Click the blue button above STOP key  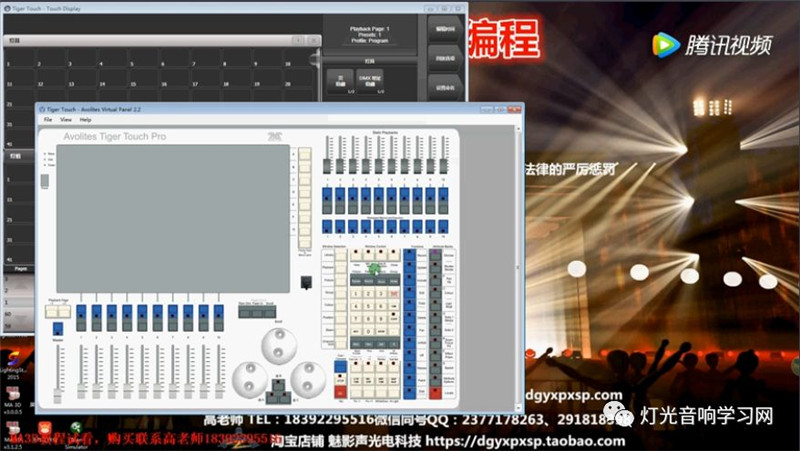pos(340,367)
